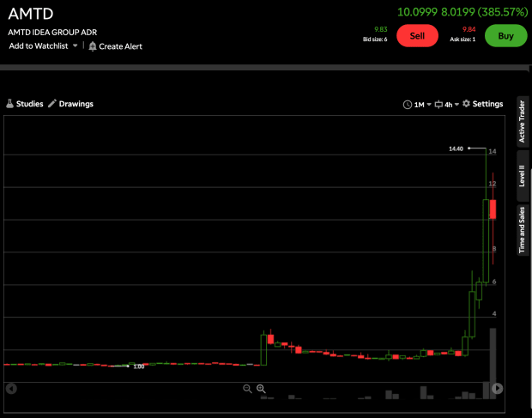Click the Create Alert text

click(x=120, y=46)
